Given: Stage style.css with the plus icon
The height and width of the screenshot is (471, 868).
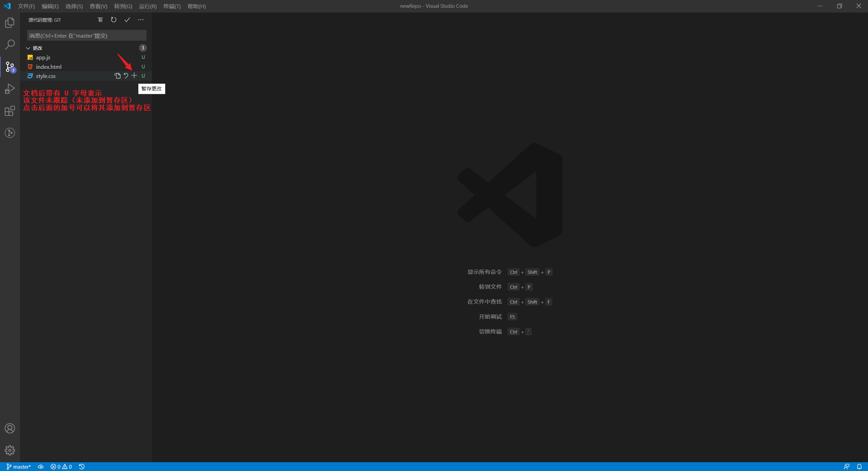Looking at the screenshot, I should 134,76.
